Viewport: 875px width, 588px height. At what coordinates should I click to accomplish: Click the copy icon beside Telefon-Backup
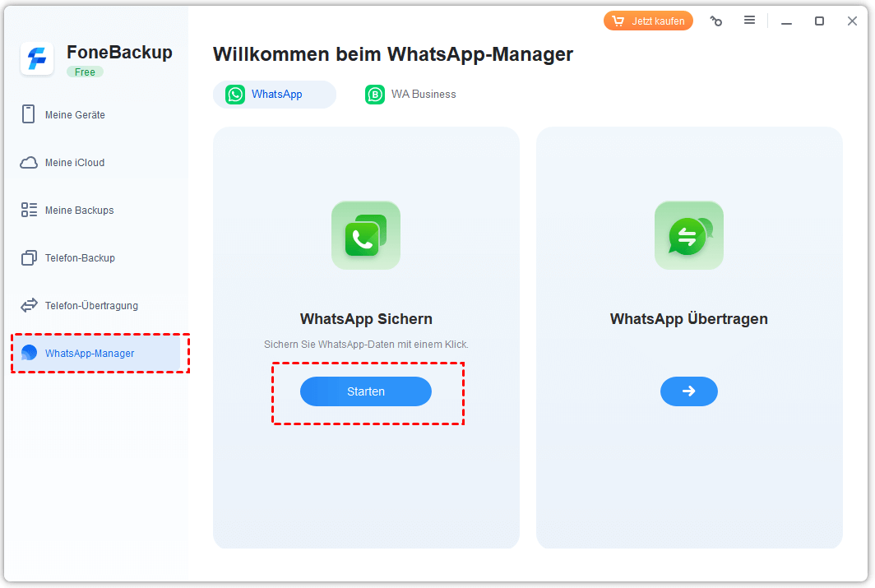tap(29, 257)
